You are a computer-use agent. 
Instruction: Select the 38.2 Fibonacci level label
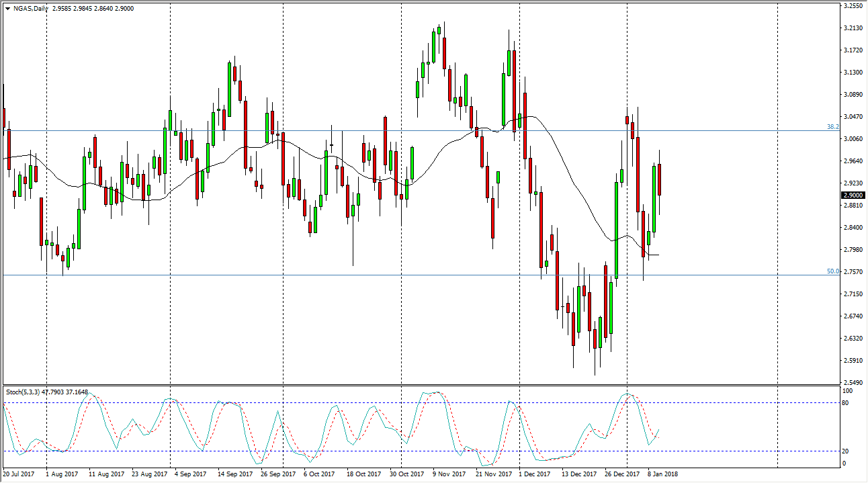(832, 127)
